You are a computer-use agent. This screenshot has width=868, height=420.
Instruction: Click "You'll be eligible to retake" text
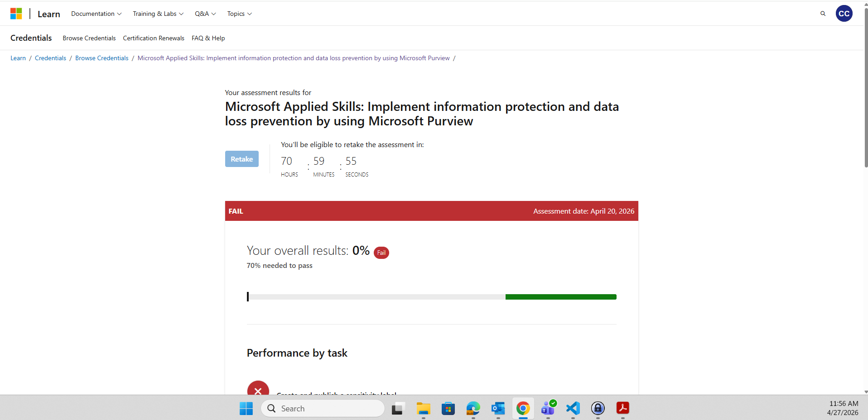352,145
